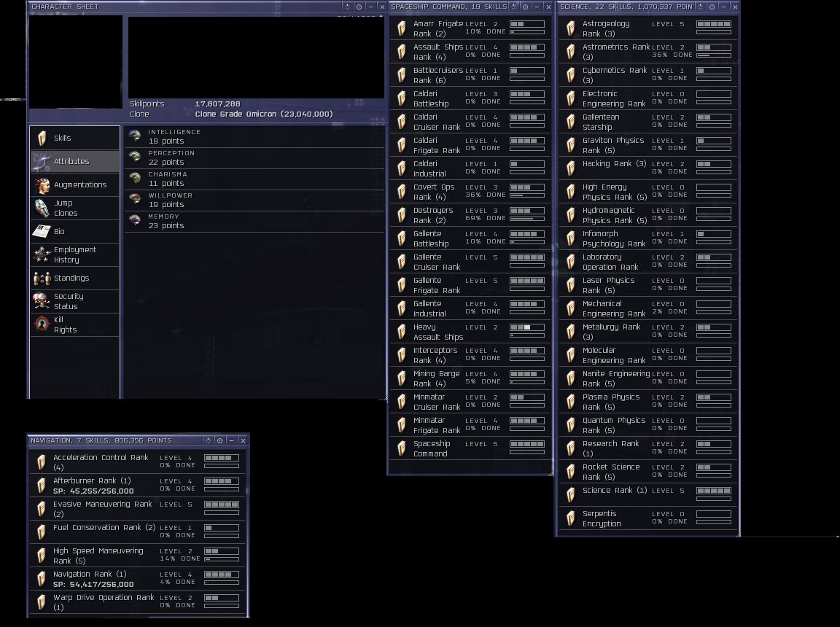Open the Kill Rights tab
This screenshot has height=627, width=840.
click(x=75, y=324)
